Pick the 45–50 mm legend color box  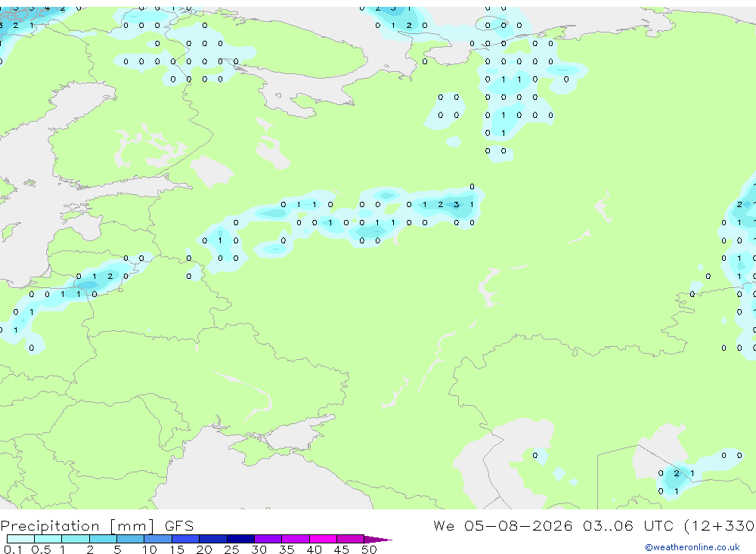point(350,539)
